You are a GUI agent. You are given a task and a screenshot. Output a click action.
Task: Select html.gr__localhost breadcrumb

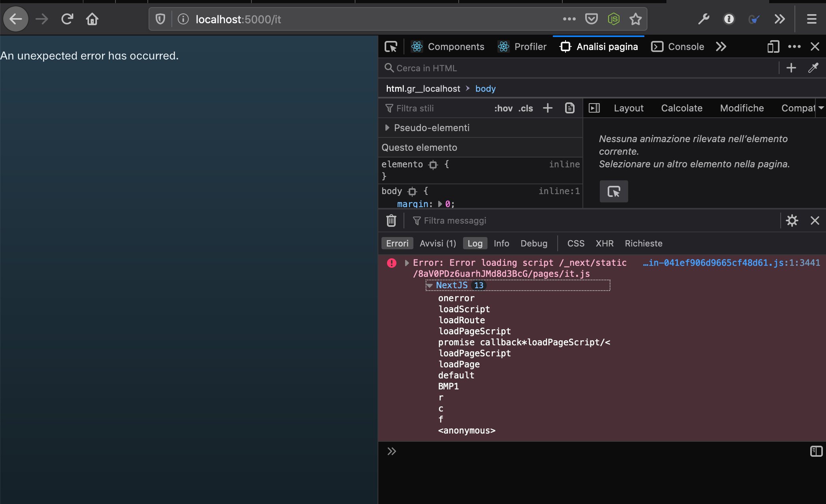(423, 89)
